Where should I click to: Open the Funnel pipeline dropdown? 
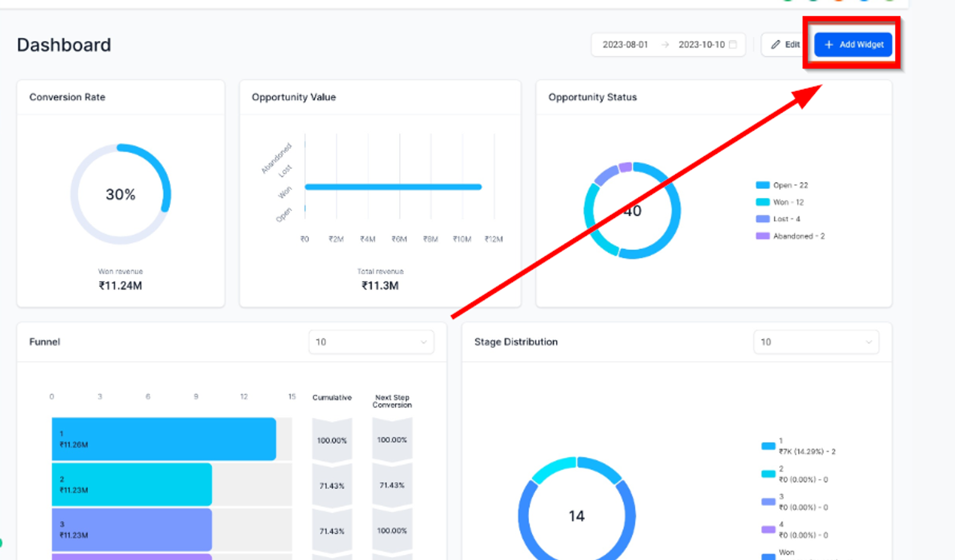pos(371,342)
